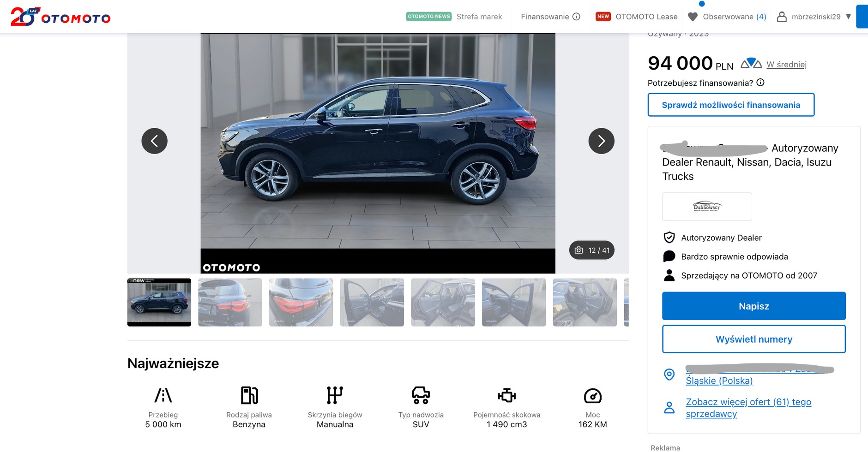Click the Rodzaj paliwa fuel pump icon
This screenshot has height=452, width=868.
pos(249,395)
